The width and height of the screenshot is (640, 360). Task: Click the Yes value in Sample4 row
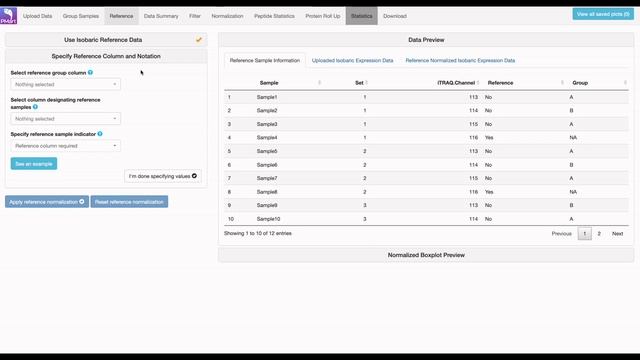coord(489,138)
